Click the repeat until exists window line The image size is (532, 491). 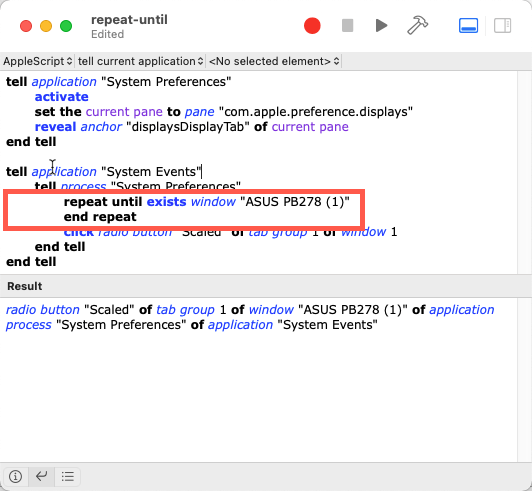point(206,202)
